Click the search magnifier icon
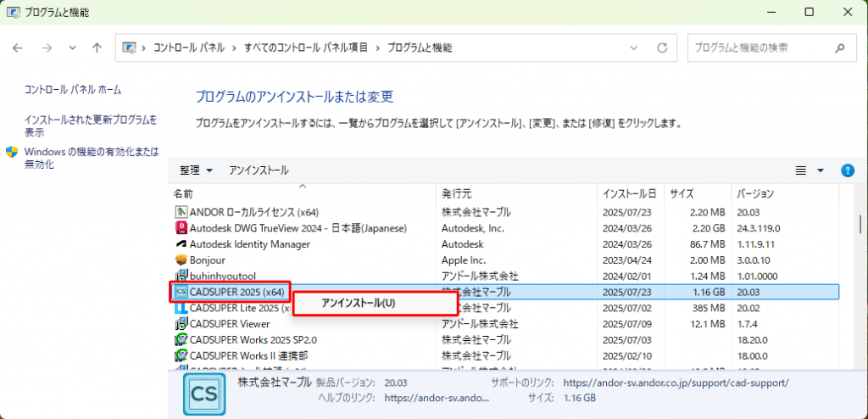The height and width of the screenshot is (419, 868). tap(840, 48)
